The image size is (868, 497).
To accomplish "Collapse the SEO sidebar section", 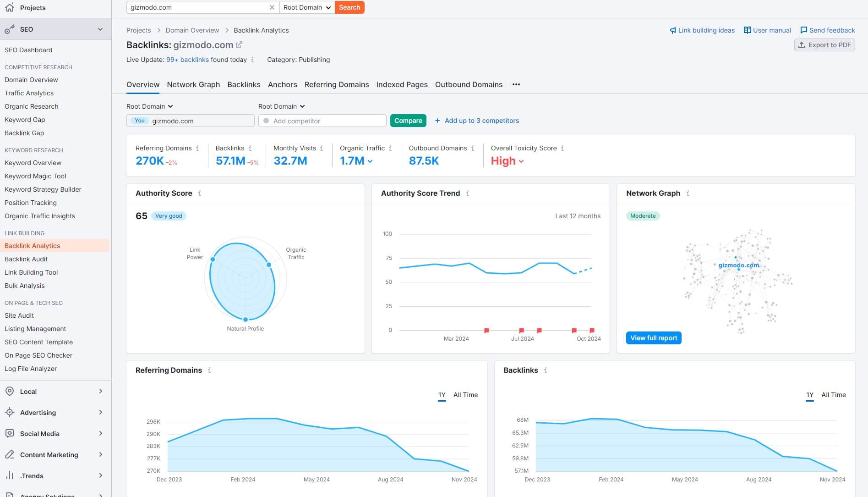I will coord(100,29).
